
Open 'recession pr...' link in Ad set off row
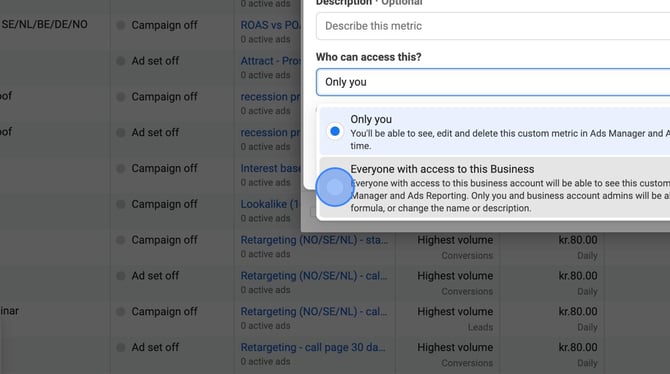pos(270,133)
